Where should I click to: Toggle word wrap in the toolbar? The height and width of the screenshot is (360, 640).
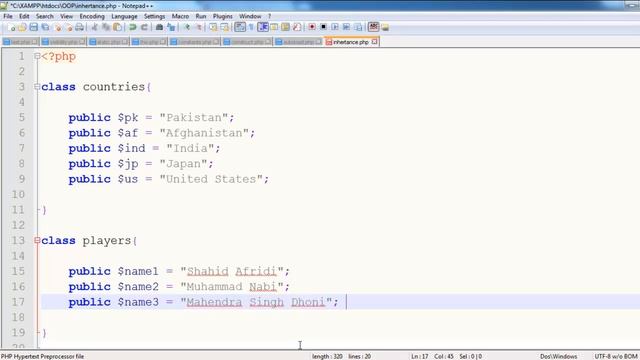[240, 27]
